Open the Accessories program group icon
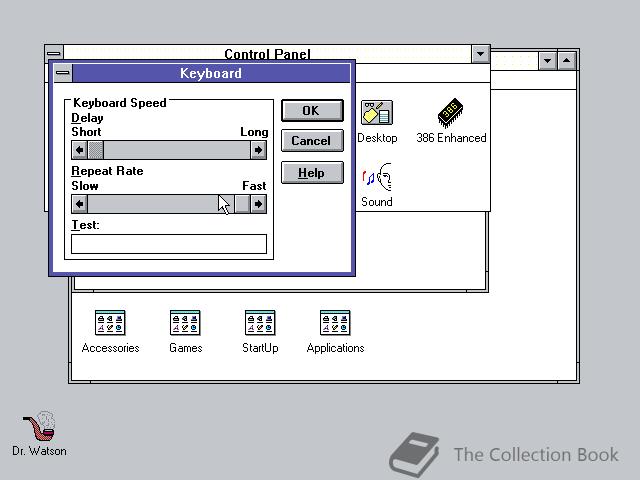The image size is (640, 480). [110, 323]
